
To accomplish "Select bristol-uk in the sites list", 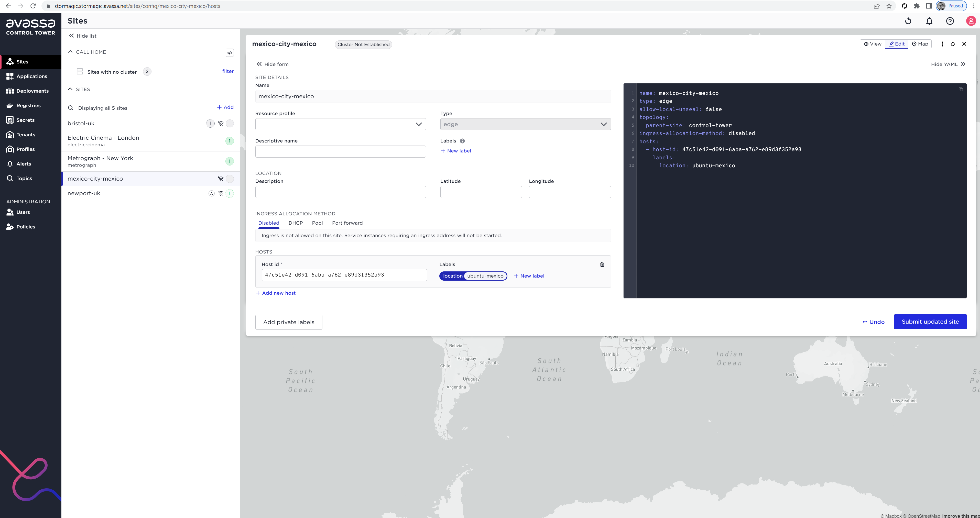I will tap(151, 124).
